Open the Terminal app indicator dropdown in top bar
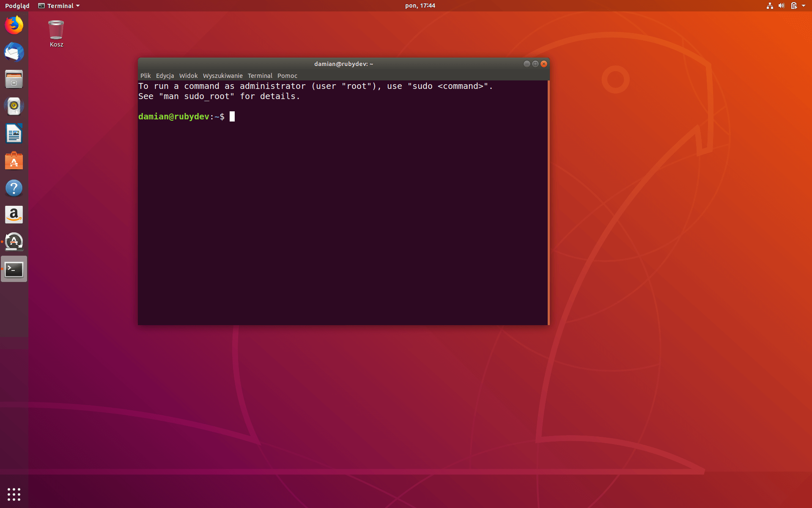Screen dimensions: 812x508 coord(58,6)
